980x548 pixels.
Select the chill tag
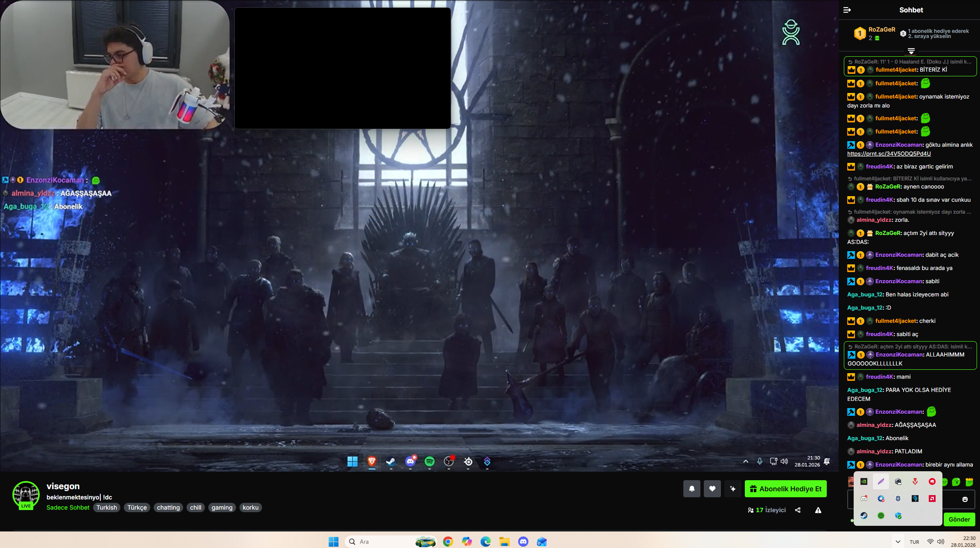(x=195, y=507)
